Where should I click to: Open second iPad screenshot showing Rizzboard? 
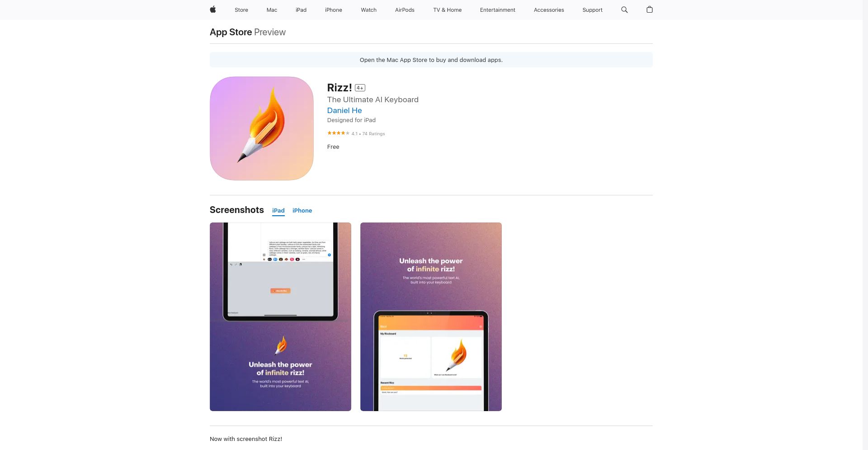(x=431, y=317)
